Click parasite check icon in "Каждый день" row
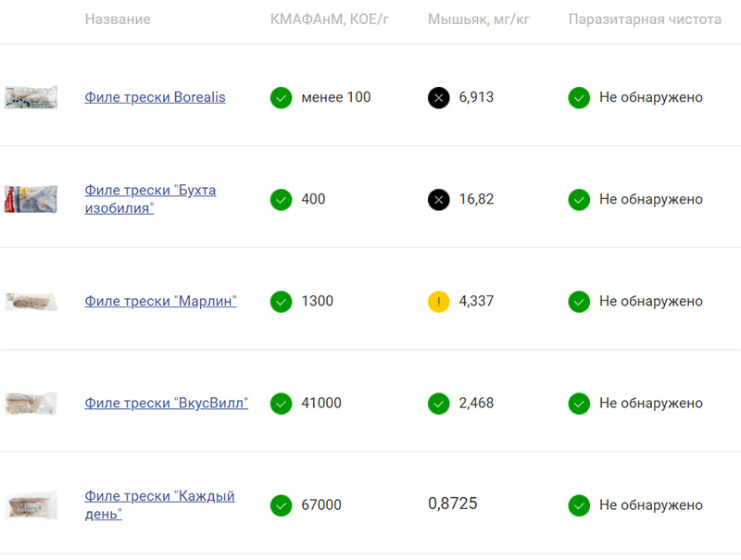741x560 pixels. coord(579,505)
